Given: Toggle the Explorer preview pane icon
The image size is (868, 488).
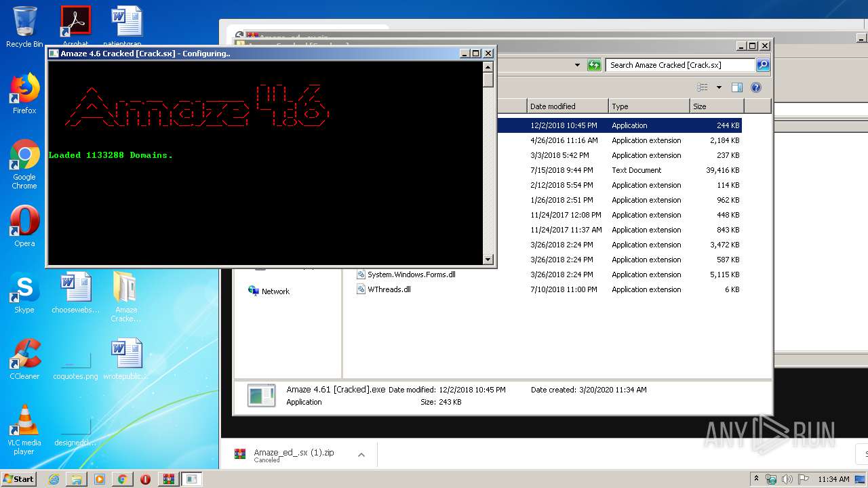Looking at the screenshot, I should click(737, 87).
